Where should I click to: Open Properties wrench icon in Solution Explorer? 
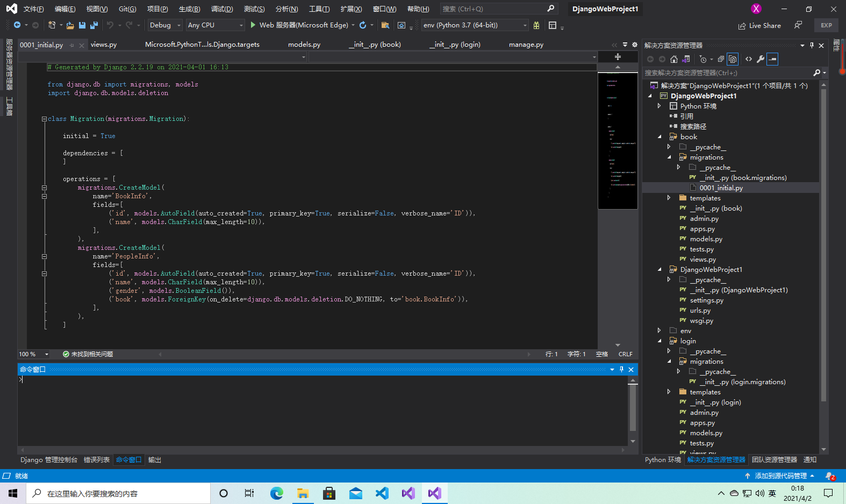pyautogui.click(x=761, y=59)
